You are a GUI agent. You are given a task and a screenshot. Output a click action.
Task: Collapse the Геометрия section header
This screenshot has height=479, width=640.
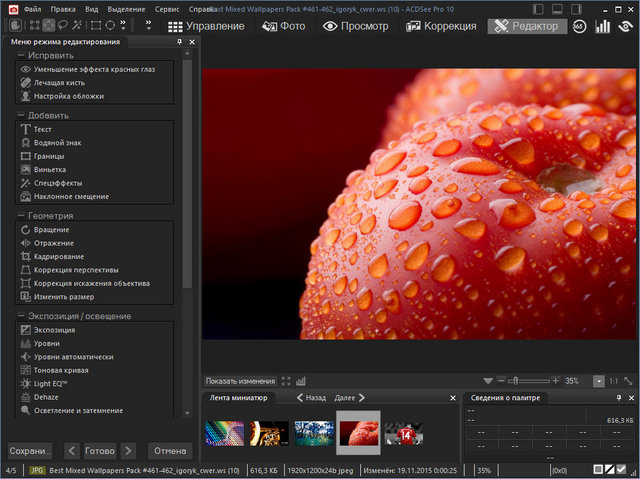[51, 216]
